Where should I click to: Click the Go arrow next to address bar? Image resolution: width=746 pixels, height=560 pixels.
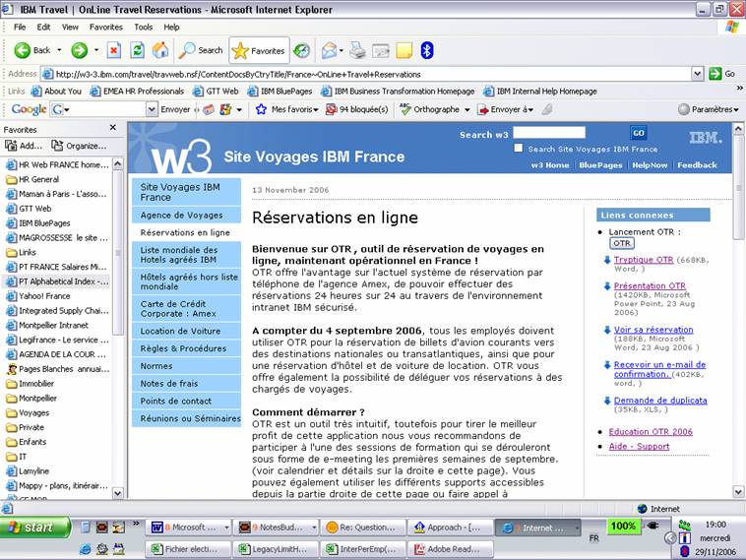tap(715, 74)
